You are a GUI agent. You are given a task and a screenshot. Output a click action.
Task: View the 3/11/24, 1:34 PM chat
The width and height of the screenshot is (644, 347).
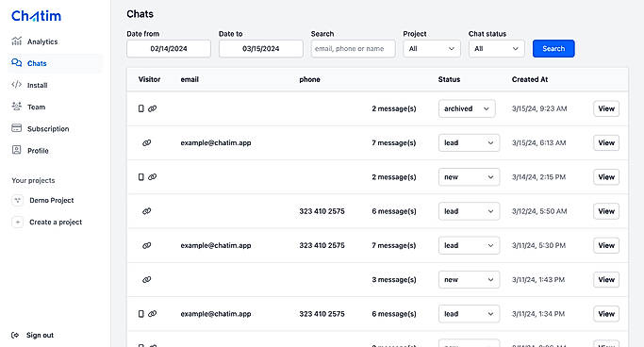click(x=606, y=314)
